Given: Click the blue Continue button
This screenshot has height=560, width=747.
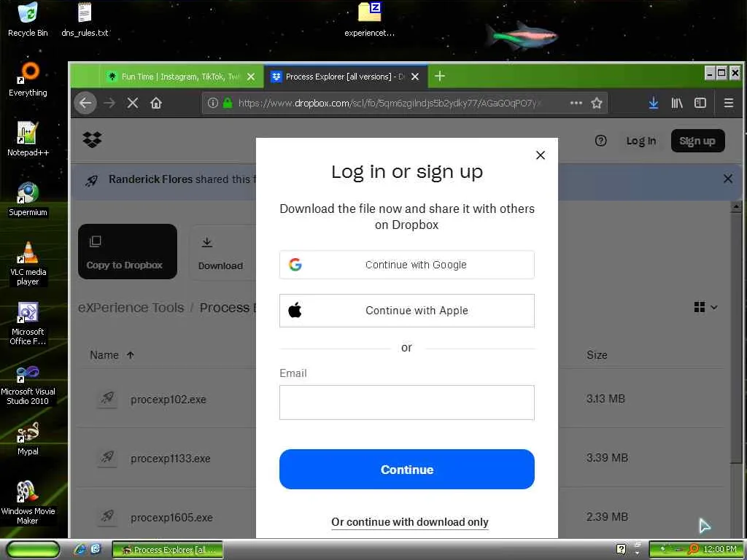Looking at the screenshot, I should 407,470.
